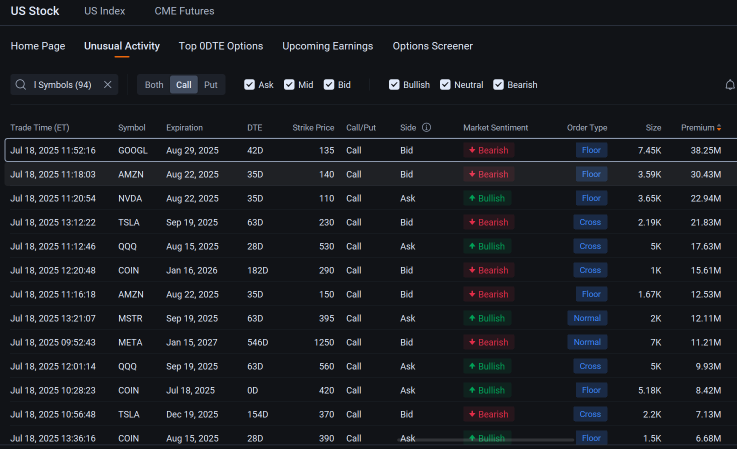Uncheck the Mid checkbox

289,85
